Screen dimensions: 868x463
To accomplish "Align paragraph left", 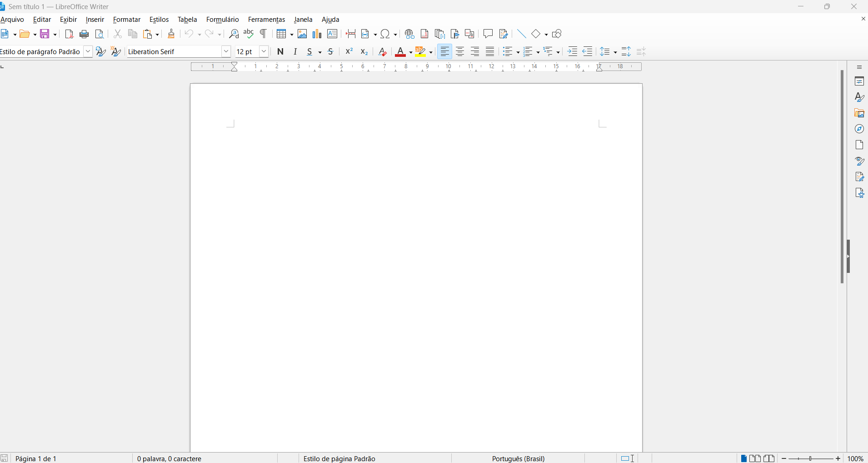I will [445, 52].
